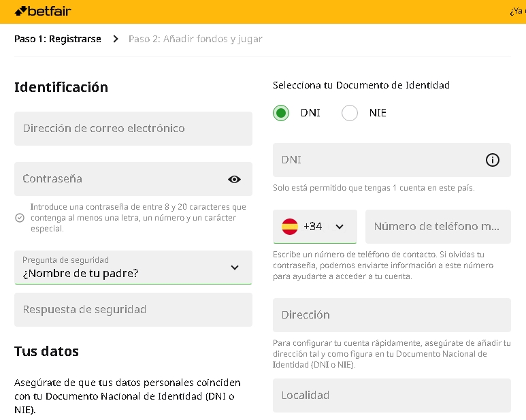Focus the Contraseña field

tap(133, 179)
